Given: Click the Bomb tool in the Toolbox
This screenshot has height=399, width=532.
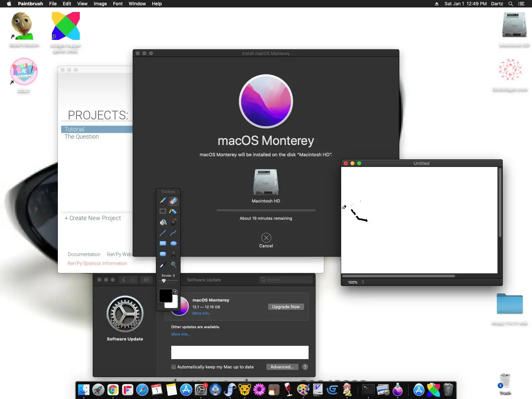Looking at the screenshot, I should pyautogui.click(x=173, y=222).
